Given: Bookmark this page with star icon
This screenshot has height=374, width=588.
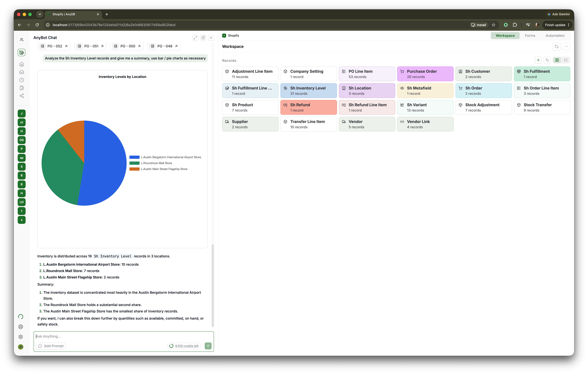Looking at the screenshot, I should coord(494,25).
